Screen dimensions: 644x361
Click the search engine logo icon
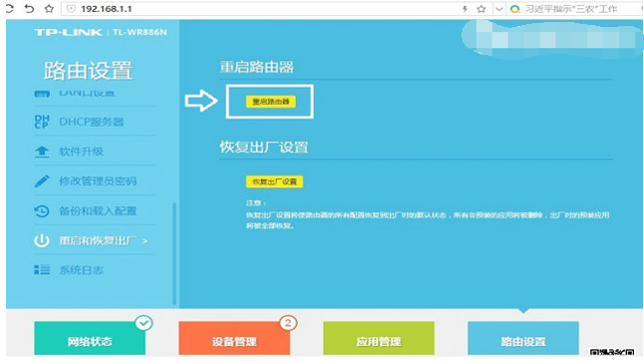coord(514,9)
